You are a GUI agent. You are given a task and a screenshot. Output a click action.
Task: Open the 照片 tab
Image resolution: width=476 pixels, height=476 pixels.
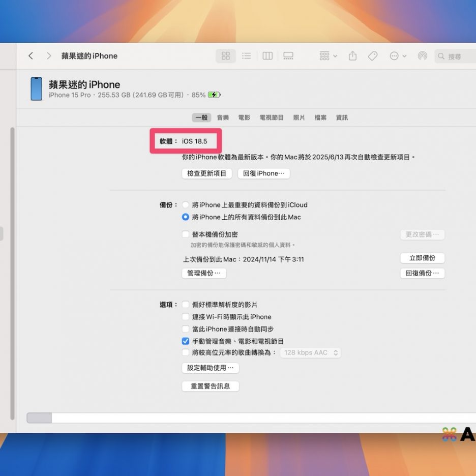point(299,117)
